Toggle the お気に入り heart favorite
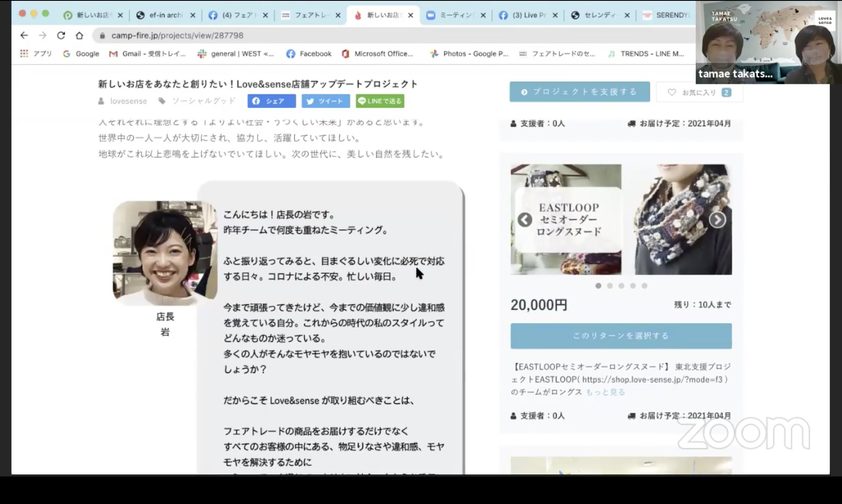Image resolution: width=842 pixels, height=504 pixels. [x=699, y=92]
